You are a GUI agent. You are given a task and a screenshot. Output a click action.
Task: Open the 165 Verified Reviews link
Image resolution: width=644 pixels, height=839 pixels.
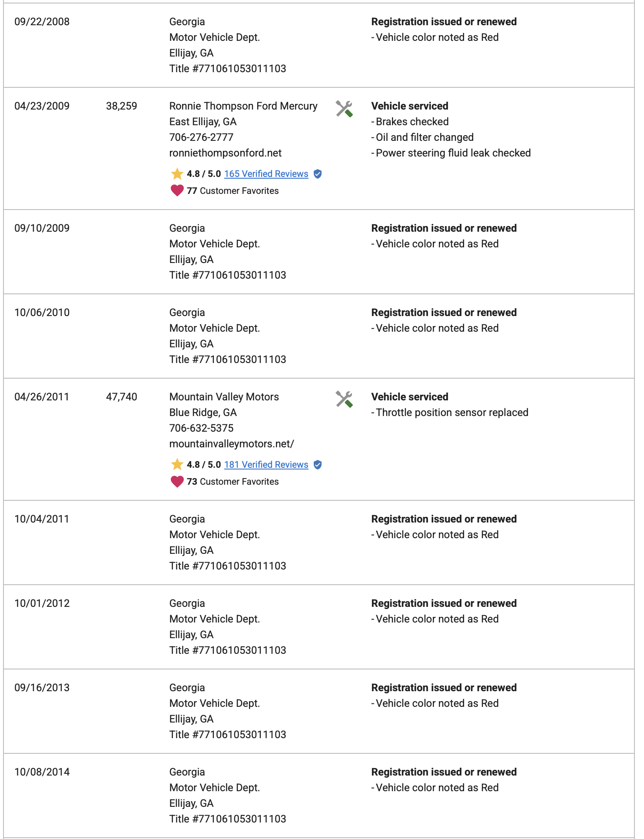pos(266,174)
